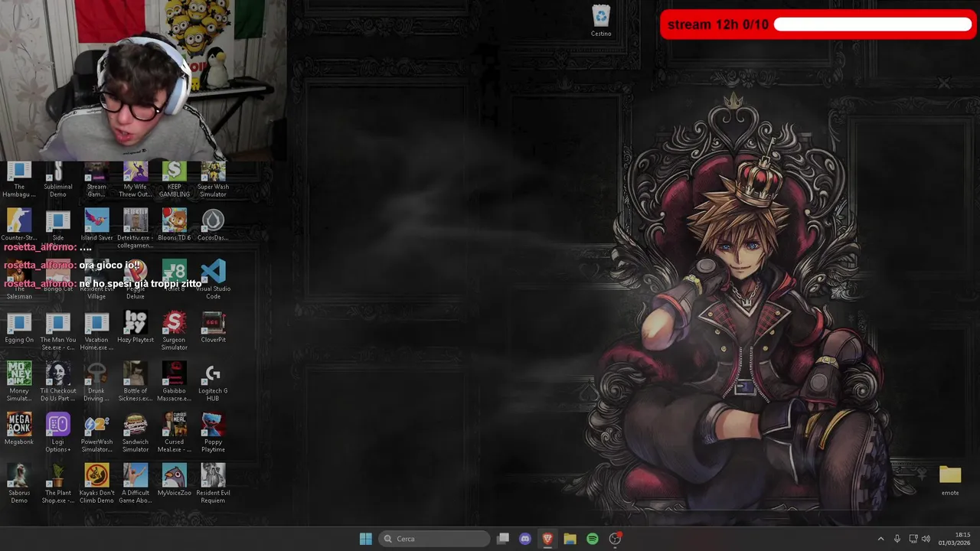Select the Sandwich Simulator shortcut
Viewport: 980px width, 551px height.
(x=136, y=433)
